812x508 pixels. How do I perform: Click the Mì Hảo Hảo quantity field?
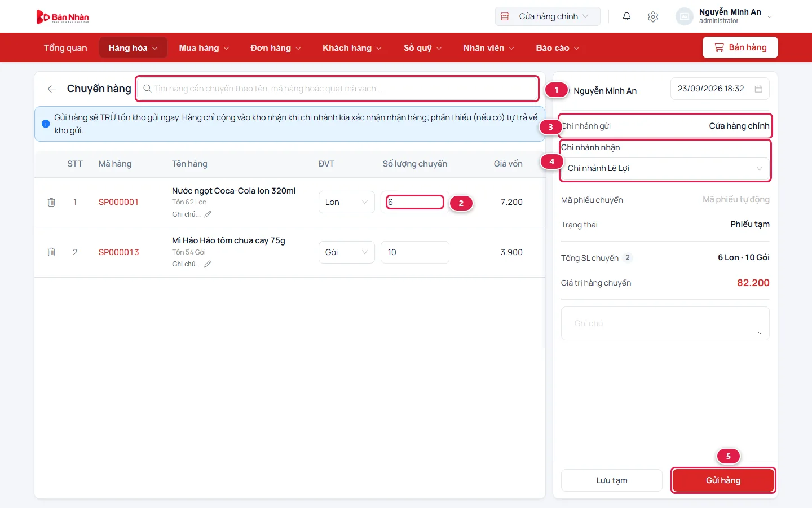pos(415,252)
